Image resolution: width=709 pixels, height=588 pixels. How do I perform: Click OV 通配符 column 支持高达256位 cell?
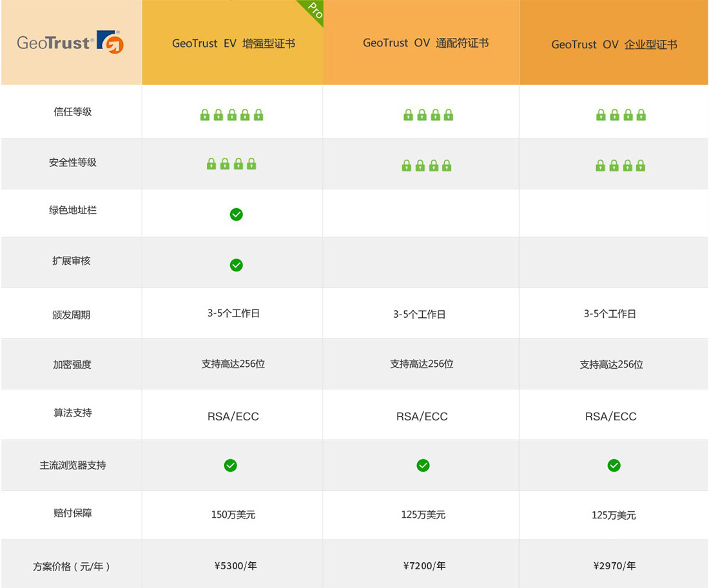(422, 364)
